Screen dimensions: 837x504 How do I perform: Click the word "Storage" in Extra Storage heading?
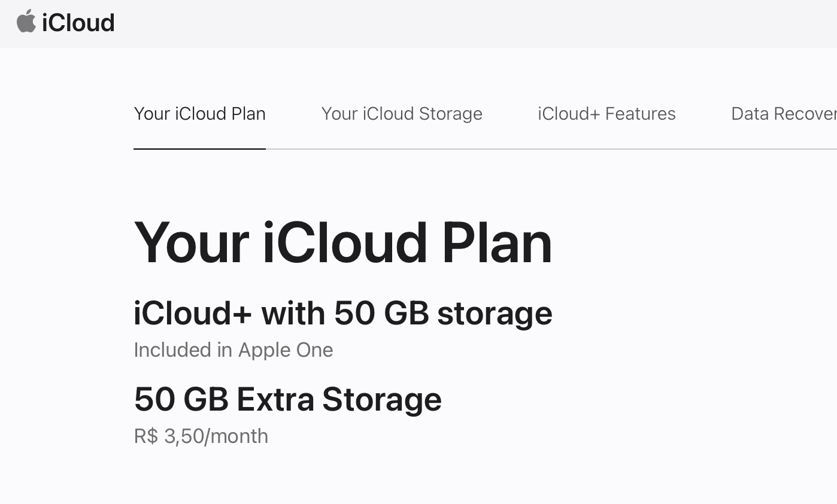(381, 399)
